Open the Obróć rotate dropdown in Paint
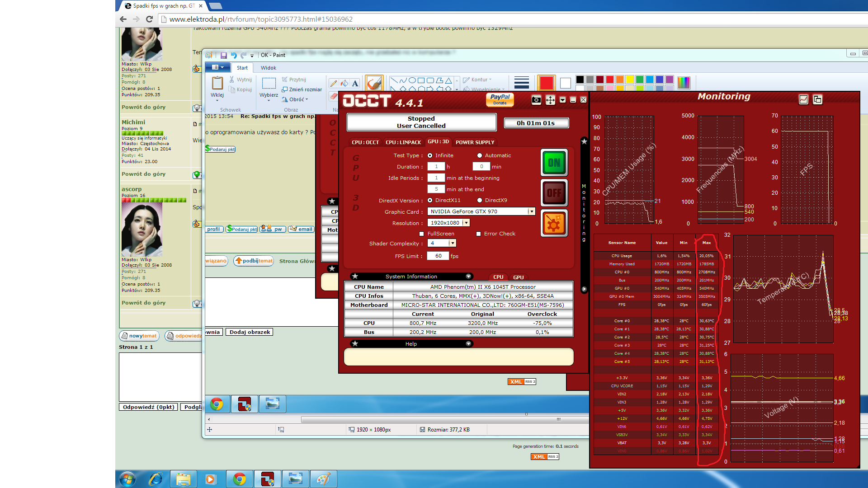 coord(295,99)
